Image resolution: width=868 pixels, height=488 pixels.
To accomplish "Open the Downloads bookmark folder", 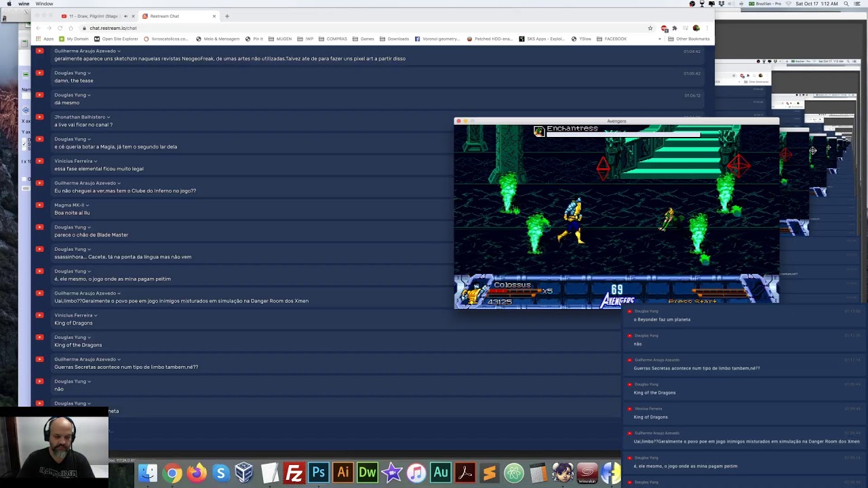I will [394, 39].
